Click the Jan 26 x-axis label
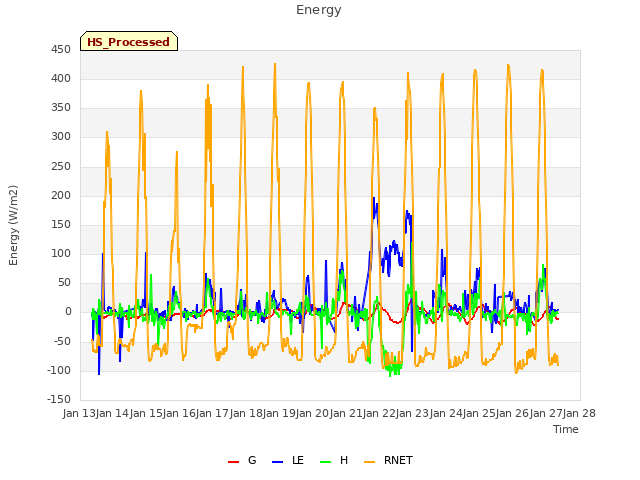This screenshot has height=480, width=640. 512,414
